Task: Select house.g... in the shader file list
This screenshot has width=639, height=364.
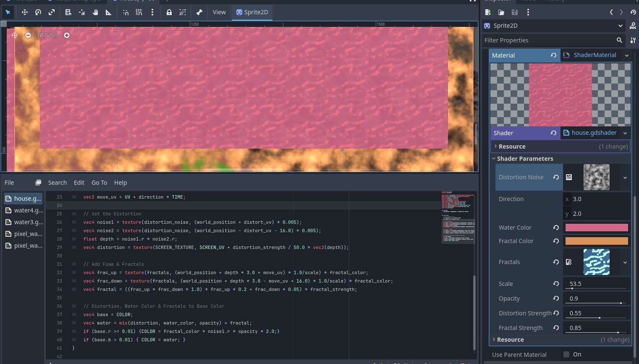Action: click(23, 199)
